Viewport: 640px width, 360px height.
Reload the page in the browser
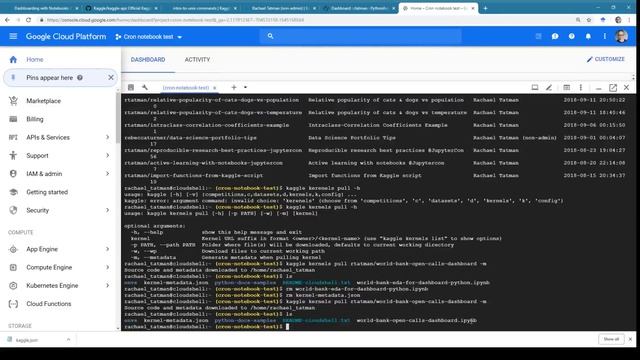click(28, 20)
